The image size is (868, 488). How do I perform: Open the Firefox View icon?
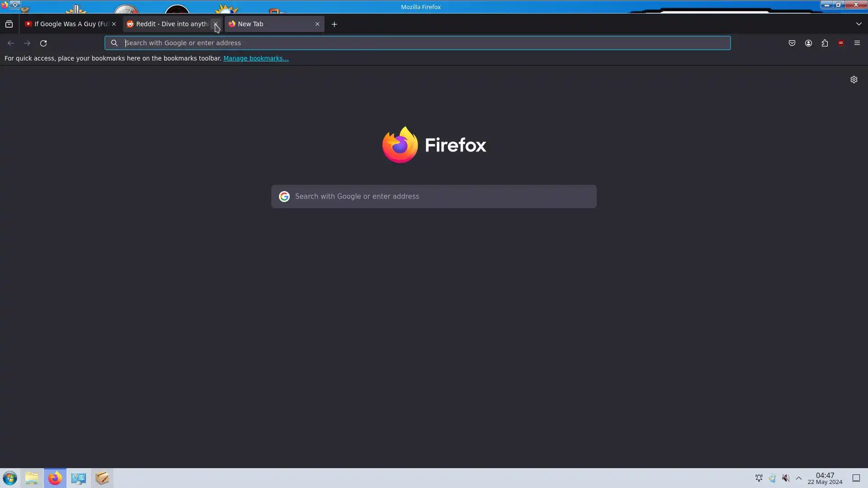point(9,24)
